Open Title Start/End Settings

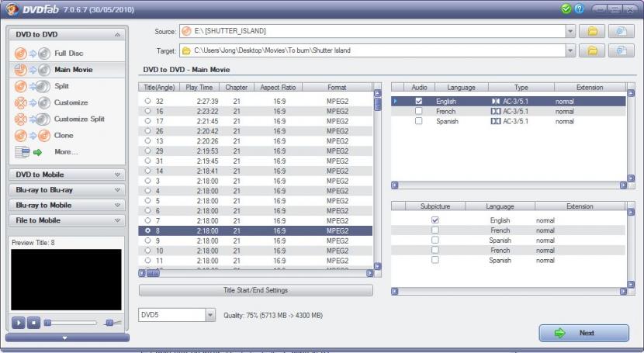pos(255,290)
